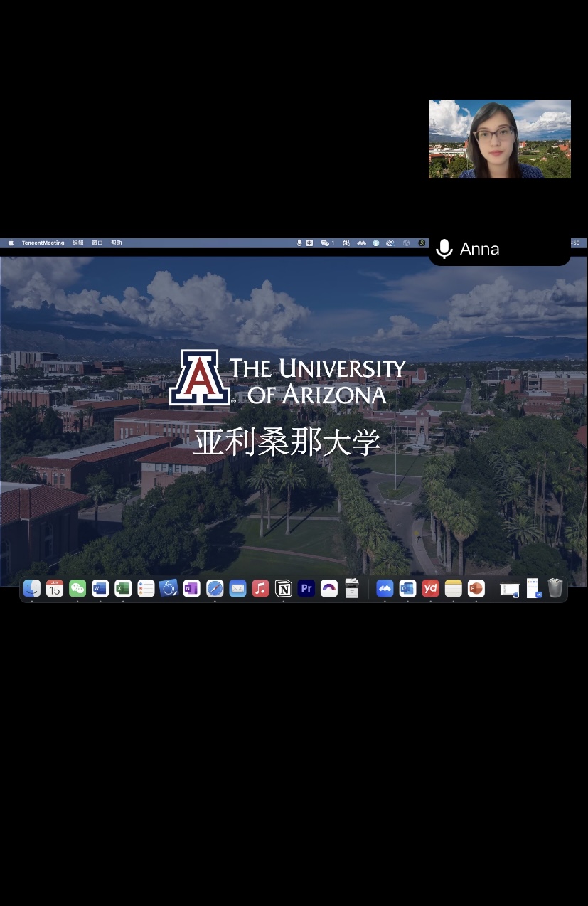588x906 pixels.
Task: Select Anna's video thumbnail
Action: point(499,139)
